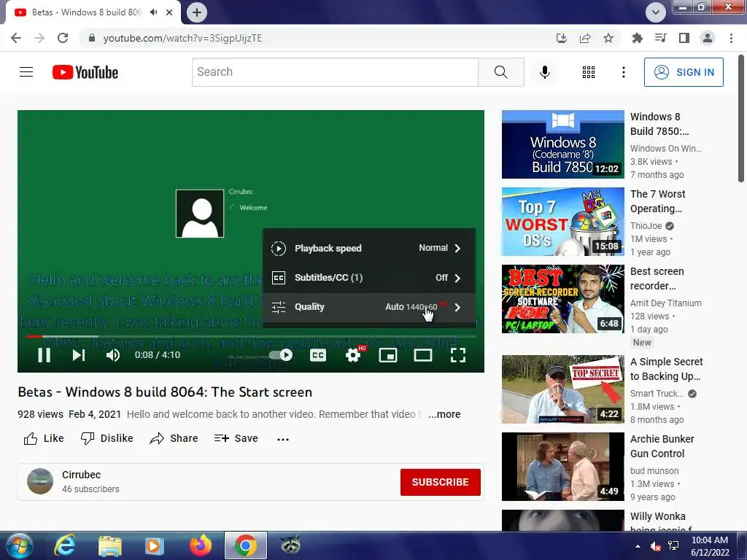Open Windows Explorer folder on taskbar
The image size is (747, 560).
[110, 545]
